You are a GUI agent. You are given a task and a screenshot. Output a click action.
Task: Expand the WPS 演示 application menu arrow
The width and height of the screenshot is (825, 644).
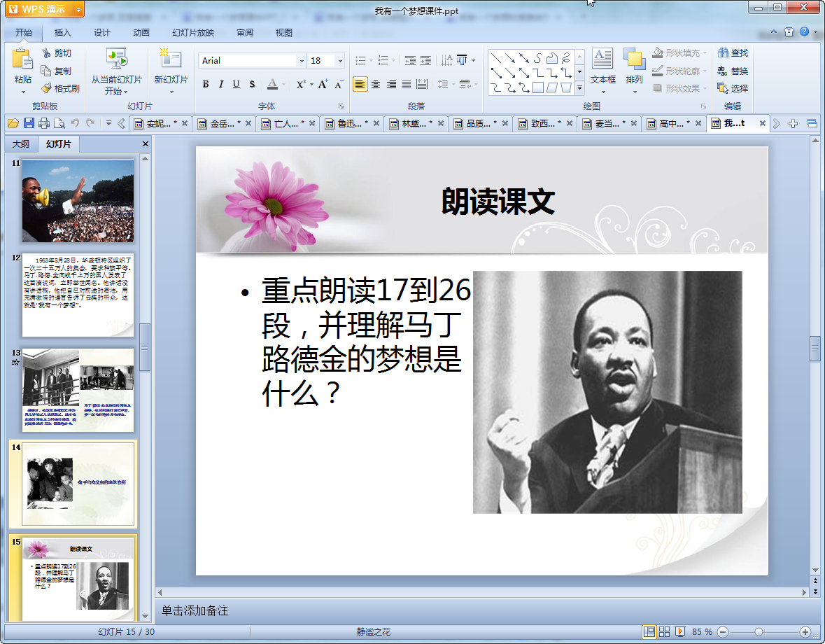click(x=78, y=10)
